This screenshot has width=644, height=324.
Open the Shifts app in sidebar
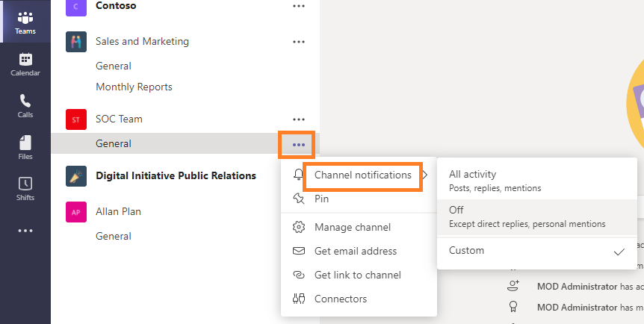(25, 190)
